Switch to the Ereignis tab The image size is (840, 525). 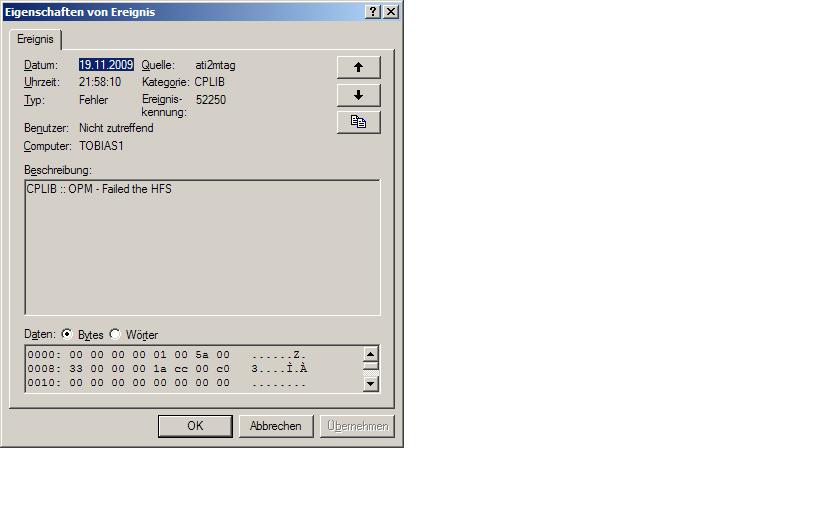[x=35, y=39]
